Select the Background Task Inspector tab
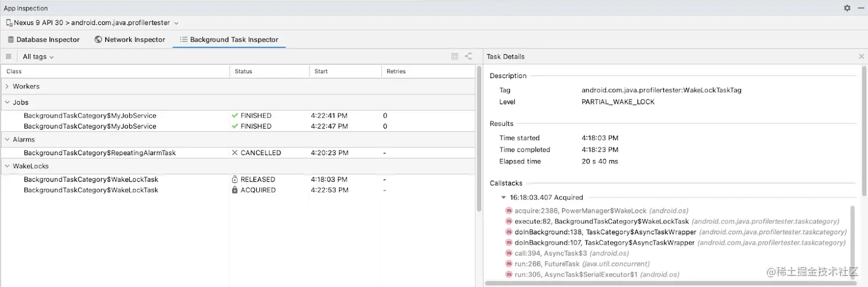The height and width of the screenshot is (287, 868). point(229,40)
